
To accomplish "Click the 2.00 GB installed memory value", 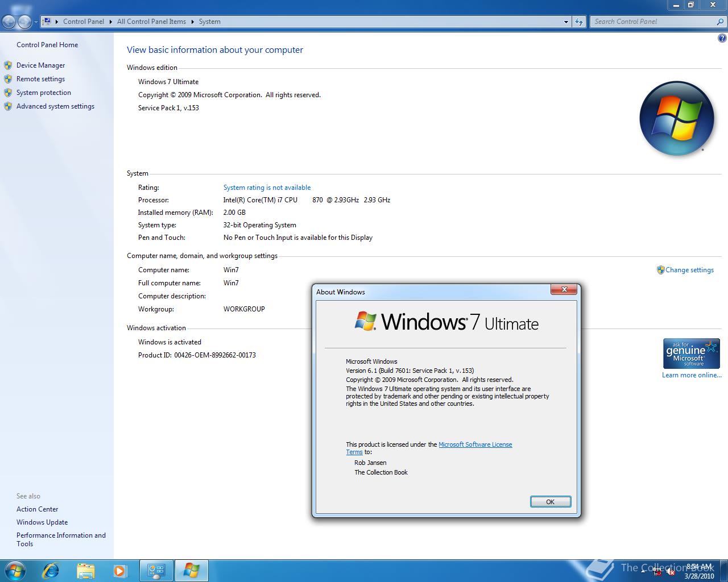I will tap(234, 213).
